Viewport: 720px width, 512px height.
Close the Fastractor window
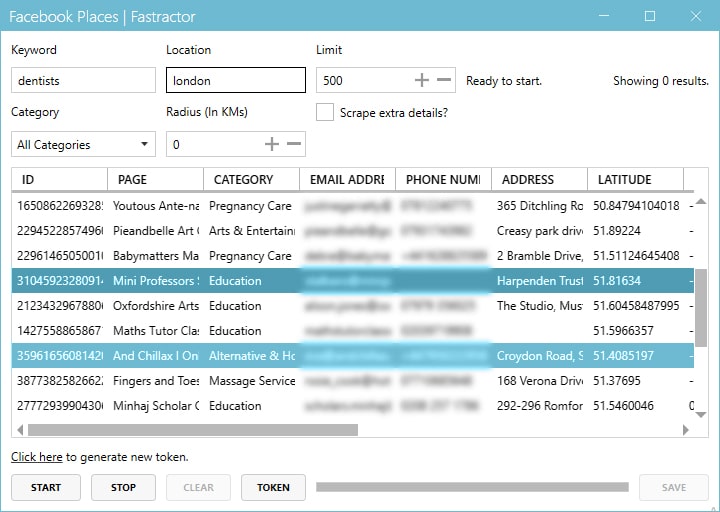click(696, 16)
